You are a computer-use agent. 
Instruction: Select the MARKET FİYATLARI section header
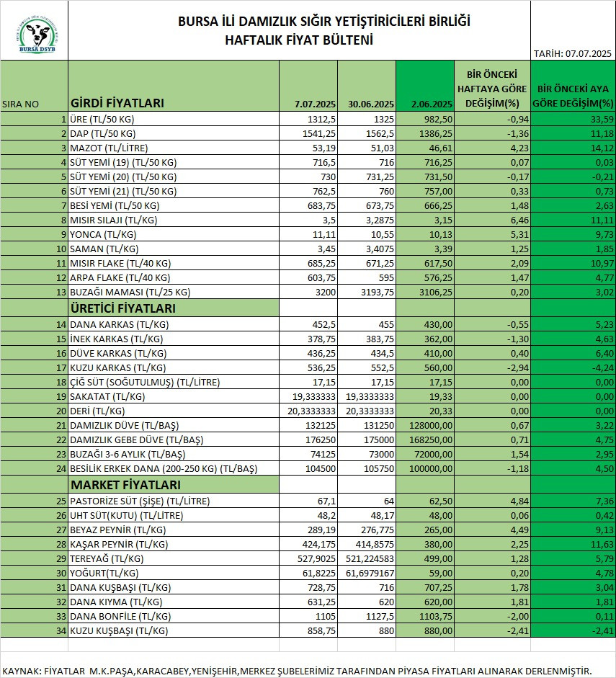click(x=125, y=485)
